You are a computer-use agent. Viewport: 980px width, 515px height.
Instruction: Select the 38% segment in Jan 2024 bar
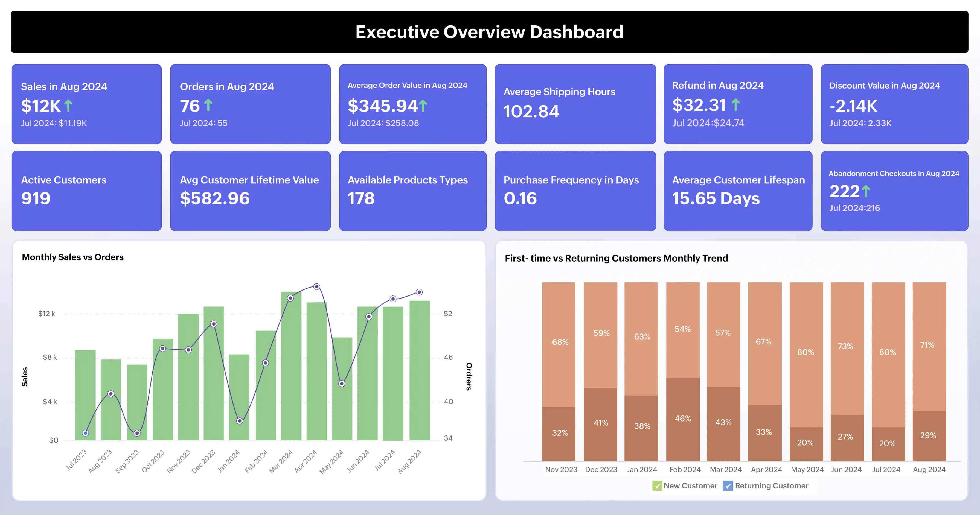[641, 428]
